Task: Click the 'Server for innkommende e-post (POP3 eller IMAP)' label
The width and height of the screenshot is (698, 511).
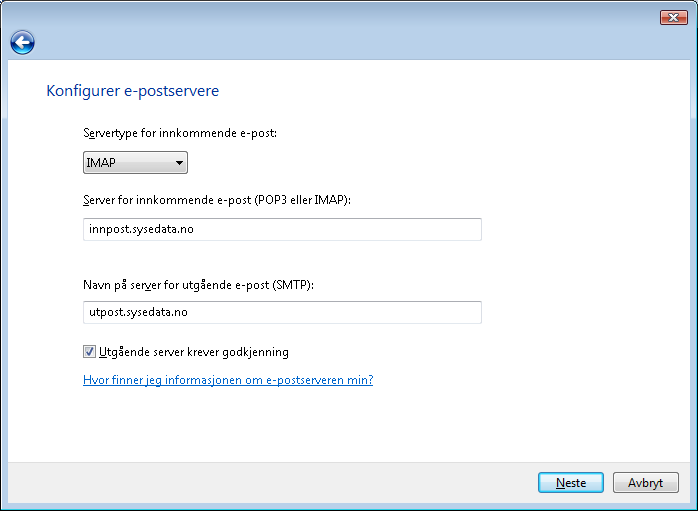Action: tap(216, 200)
